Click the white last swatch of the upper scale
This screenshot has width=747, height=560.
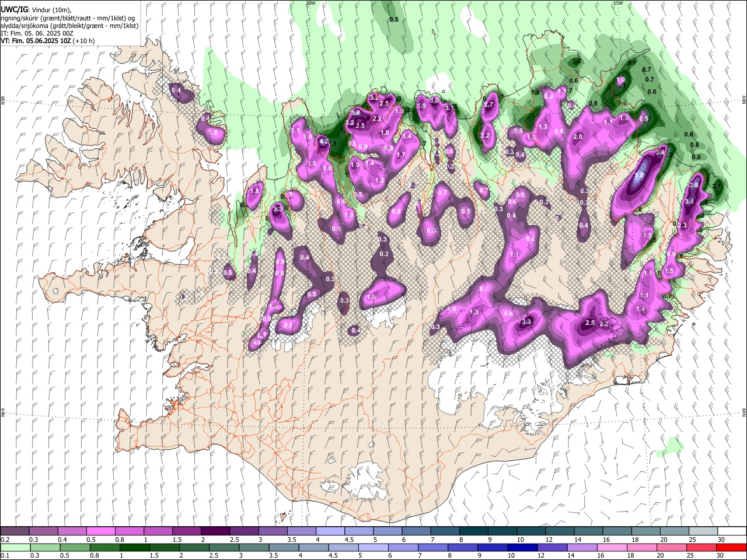(732, 531)
